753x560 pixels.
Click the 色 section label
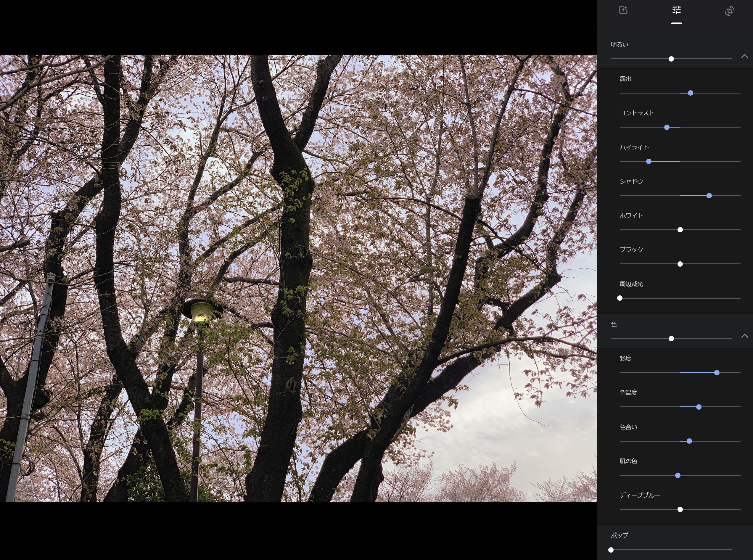(x=614, y=324)
